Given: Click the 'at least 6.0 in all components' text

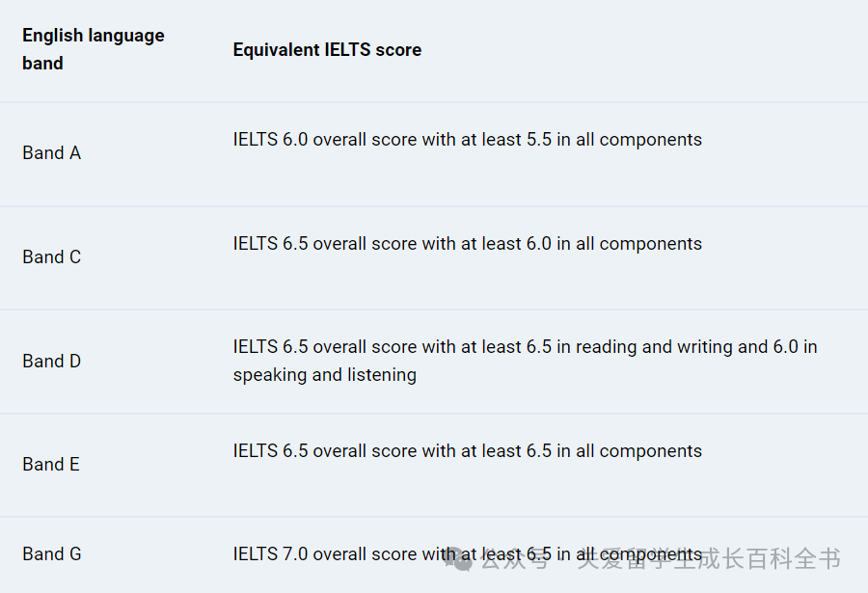Looking at the screenshot, I should (x=582, y=244).
